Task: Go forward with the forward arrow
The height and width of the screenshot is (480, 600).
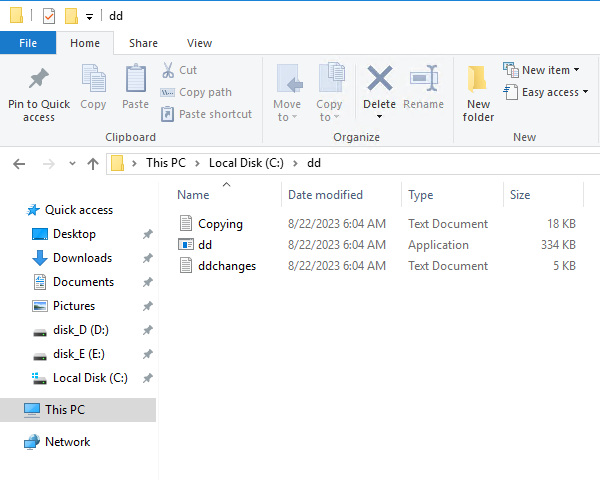Action: point(49,164)
